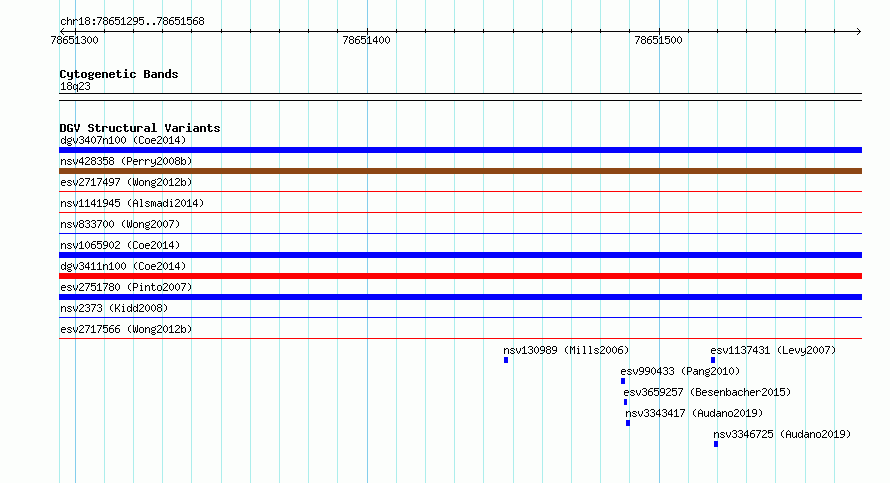Open the esv1137431 (Levy2007) variant label
Viewport: 890px width, 483px height.
point(773,350)
